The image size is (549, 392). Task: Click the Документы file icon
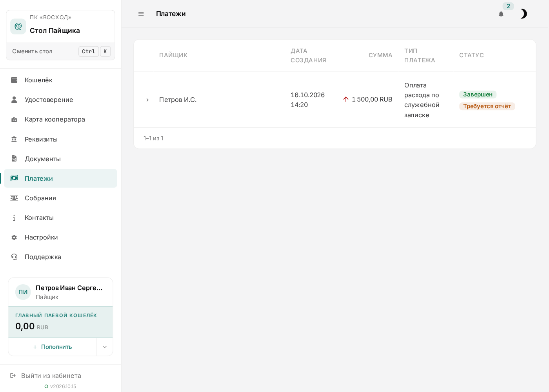pyautogui.click(x=14, y=159)
